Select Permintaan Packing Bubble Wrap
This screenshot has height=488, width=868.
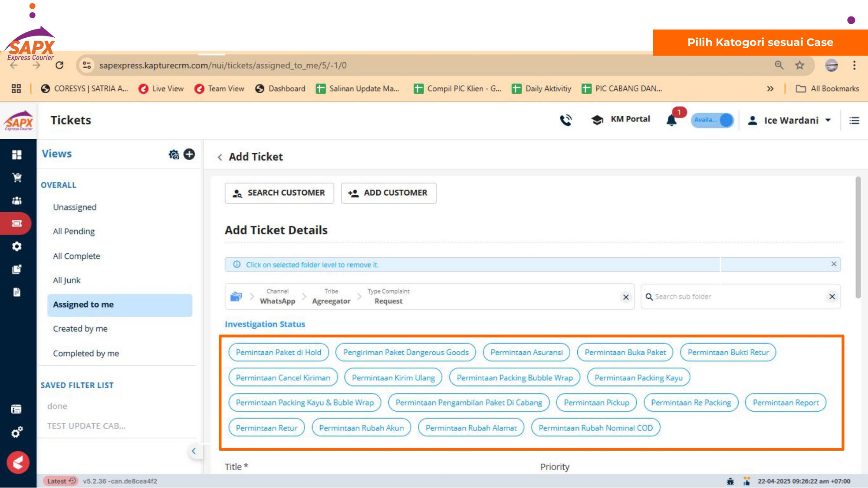pos(515,377)
